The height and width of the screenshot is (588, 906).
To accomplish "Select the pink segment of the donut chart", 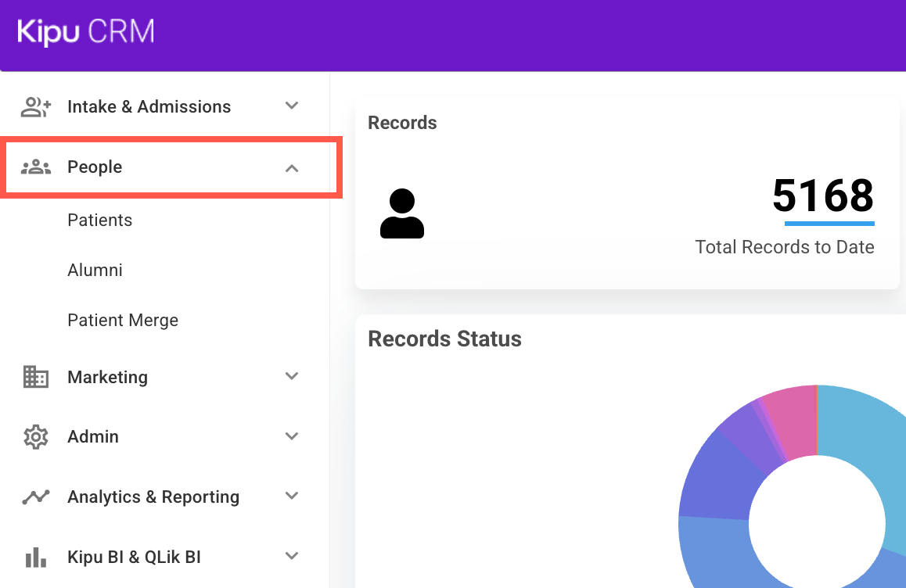I will click(793, 421).
